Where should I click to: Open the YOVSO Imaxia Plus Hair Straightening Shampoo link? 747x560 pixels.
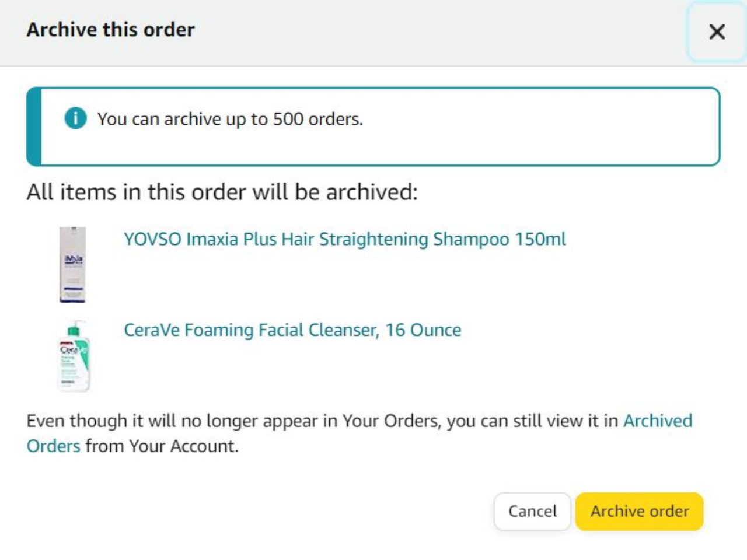[x=344, y=239]
